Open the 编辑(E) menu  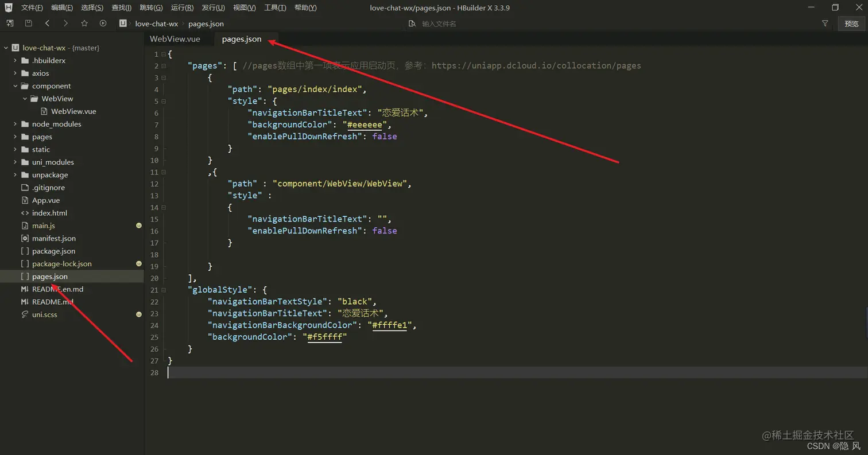tap(61, 7)
